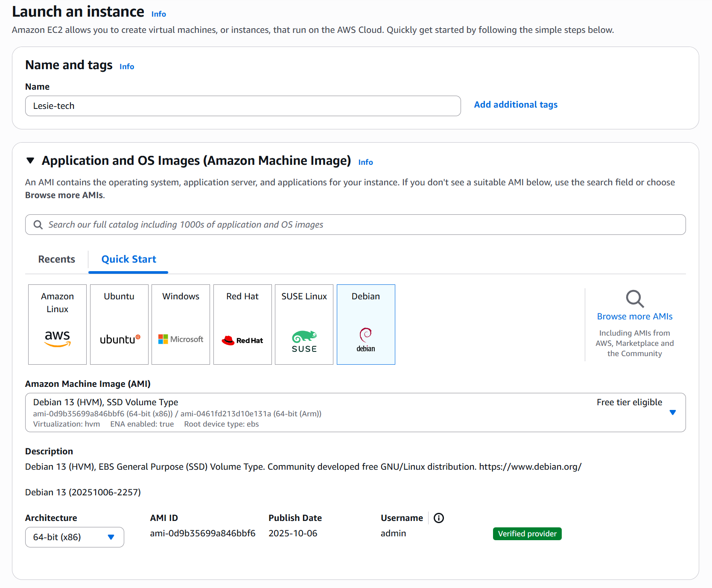Switch to the Recents tab

pos(56,259)
